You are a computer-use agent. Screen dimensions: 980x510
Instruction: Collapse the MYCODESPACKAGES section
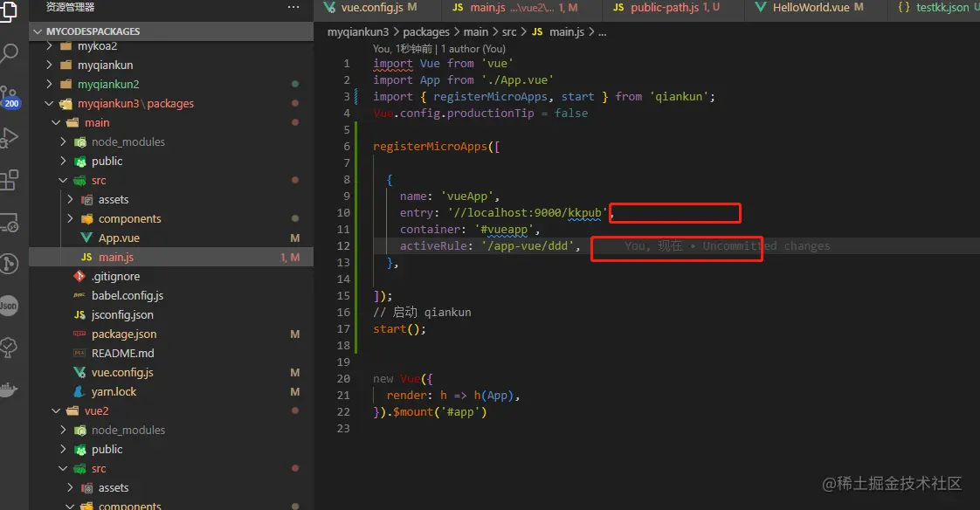[38, 31]
